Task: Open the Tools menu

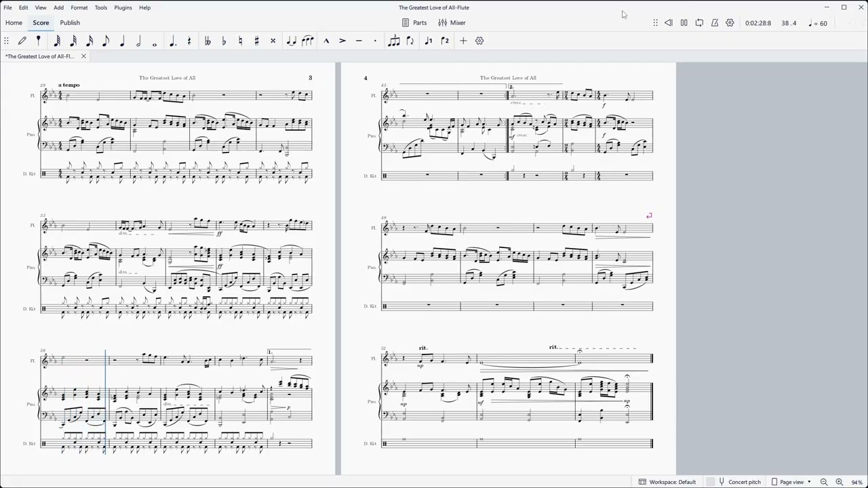Action: (100, 7)
